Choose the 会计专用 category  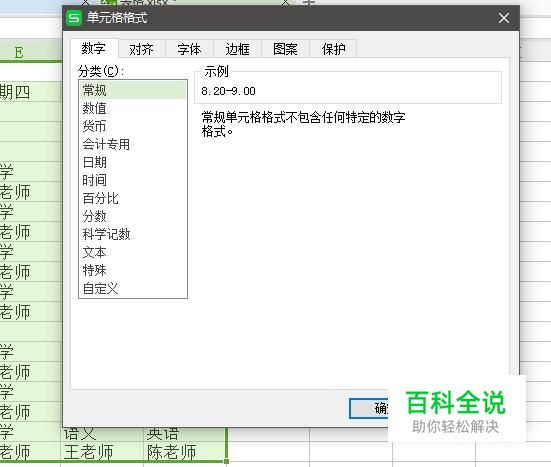pos(133,144)
